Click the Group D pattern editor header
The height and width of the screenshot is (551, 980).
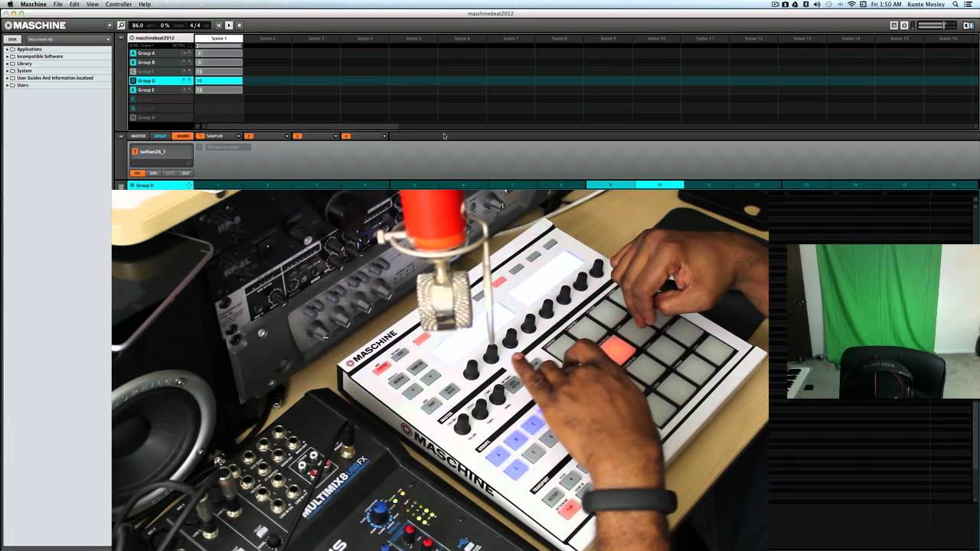click(x=161, y=185)
